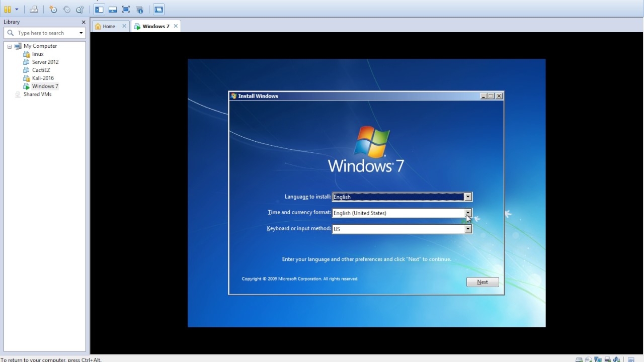
Task: Select the Kali-2016 virtual machine
Action: coord(43,78)
